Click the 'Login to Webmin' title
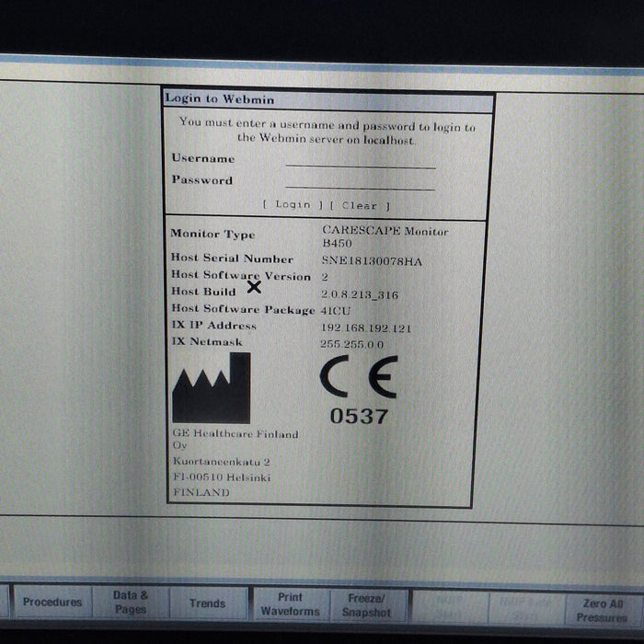The image size is (644, 644). point(219,99)
